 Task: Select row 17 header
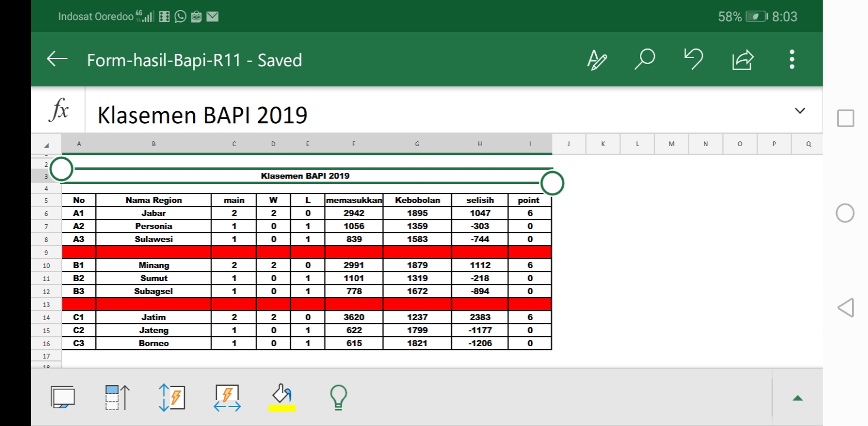click(46, 356)
